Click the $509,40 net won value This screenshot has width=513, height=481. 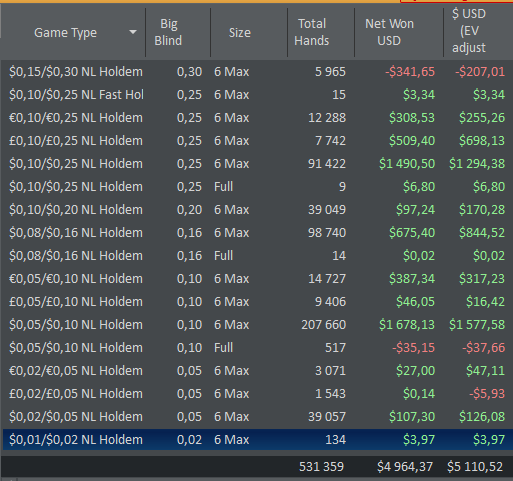coord(412,141)
